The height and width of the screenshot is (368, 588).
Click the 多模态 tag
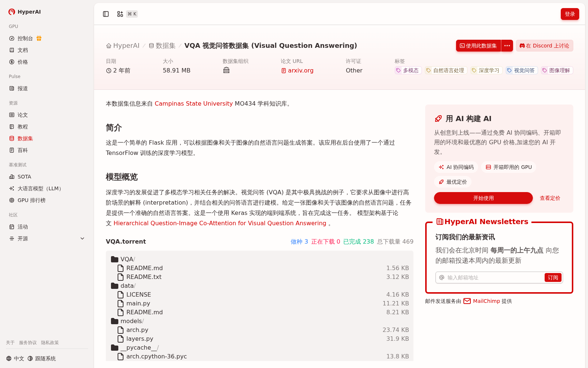[x=408, y=70]
